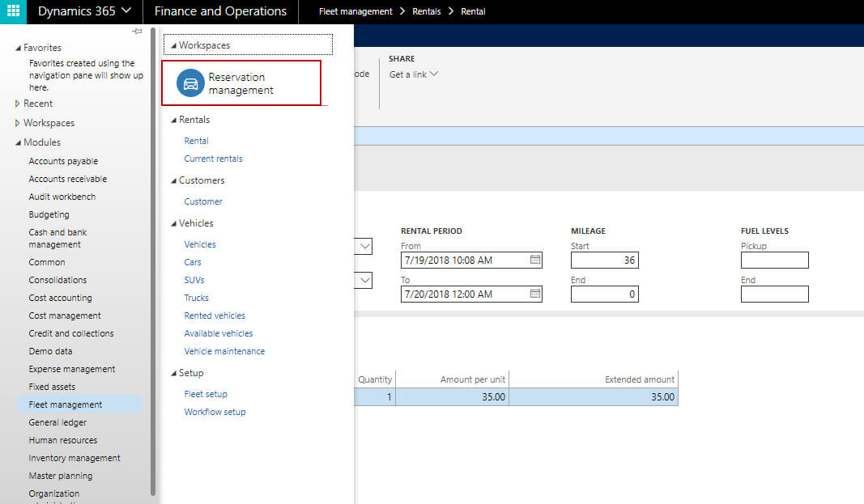
Task: Open the Customer page link
Action: pyautogui.click(x=202, y=201)
